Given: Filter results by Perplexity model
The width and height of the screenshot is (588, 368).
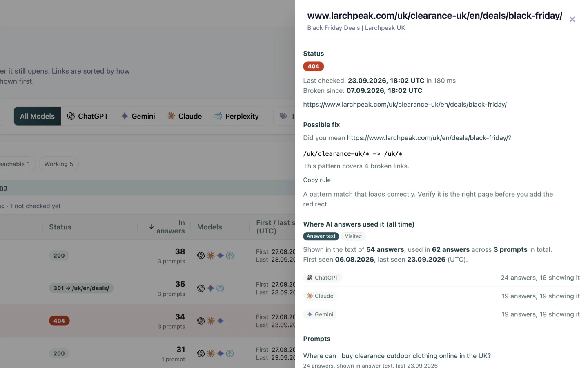Looking at the screenshot, I should pyautogui.click(x=236, y=116).
